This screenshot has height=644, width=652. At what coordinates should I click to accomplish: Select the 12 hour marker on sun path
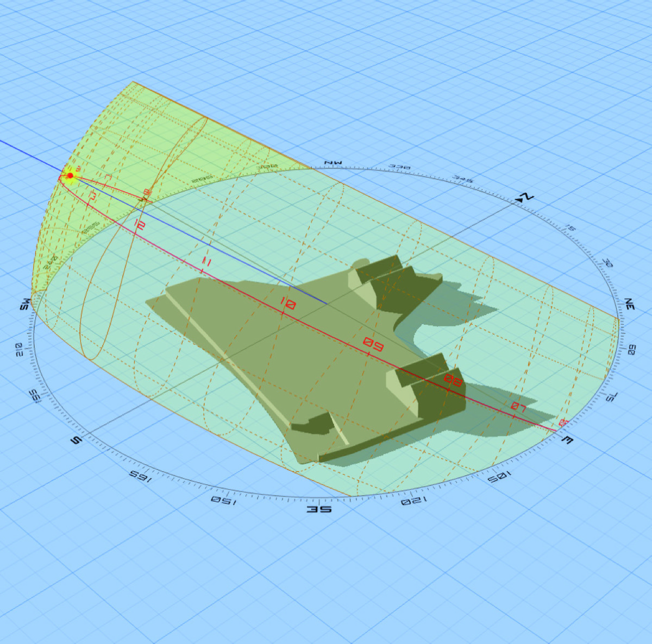click(139, 224)
